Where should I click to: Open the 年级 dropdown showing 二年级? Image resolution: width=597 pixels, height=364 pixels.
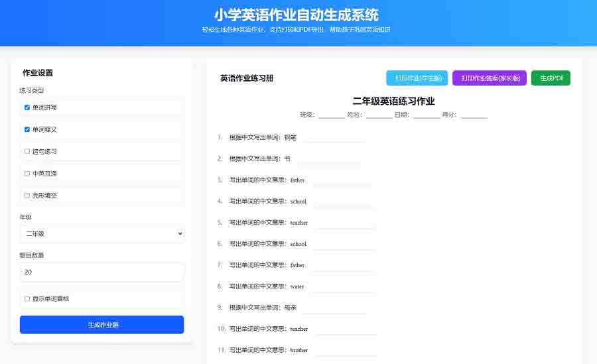click(x=102, y=234)
